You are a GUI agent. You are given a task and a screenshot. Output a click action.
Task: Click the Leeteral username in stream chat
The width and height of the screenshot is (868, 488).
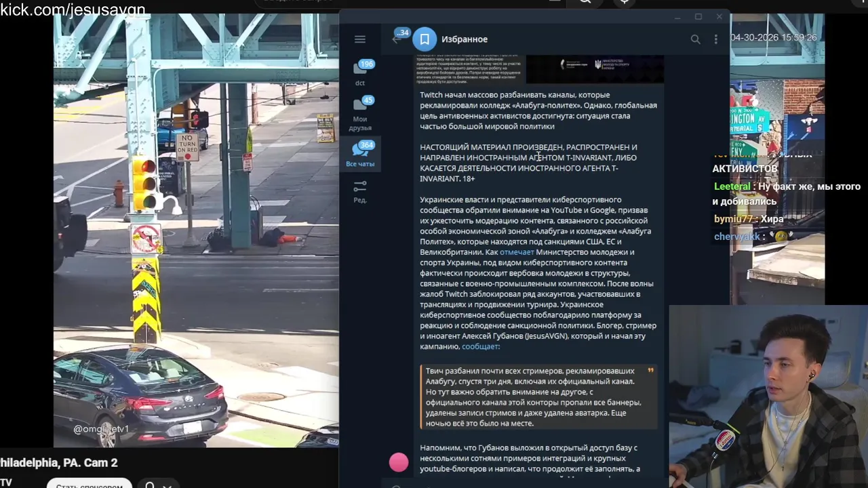coord(732,186)
